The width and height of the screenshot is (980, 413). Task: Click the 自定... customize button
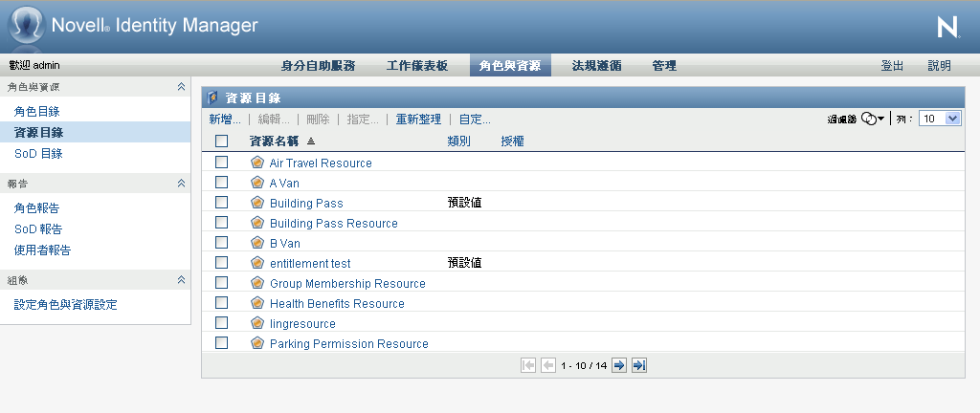[475, 120]
